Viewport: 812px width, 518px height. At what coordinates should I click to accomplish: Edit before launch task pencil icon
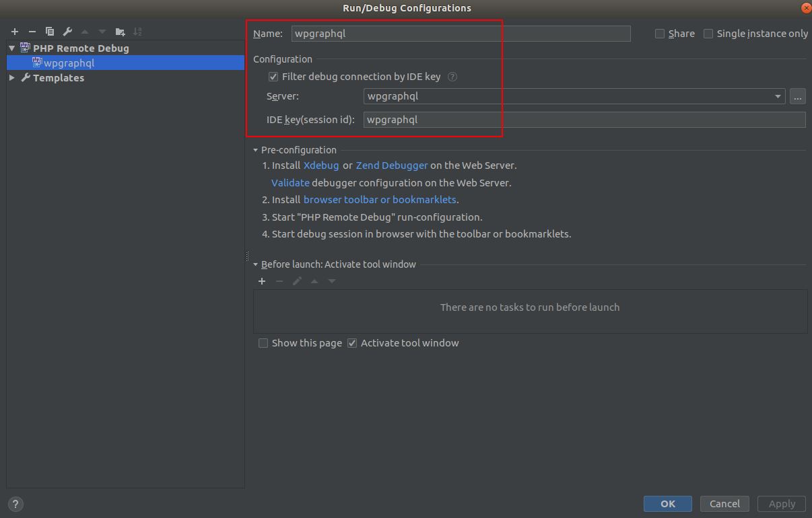pyautogui.click(x=297, y=281)
